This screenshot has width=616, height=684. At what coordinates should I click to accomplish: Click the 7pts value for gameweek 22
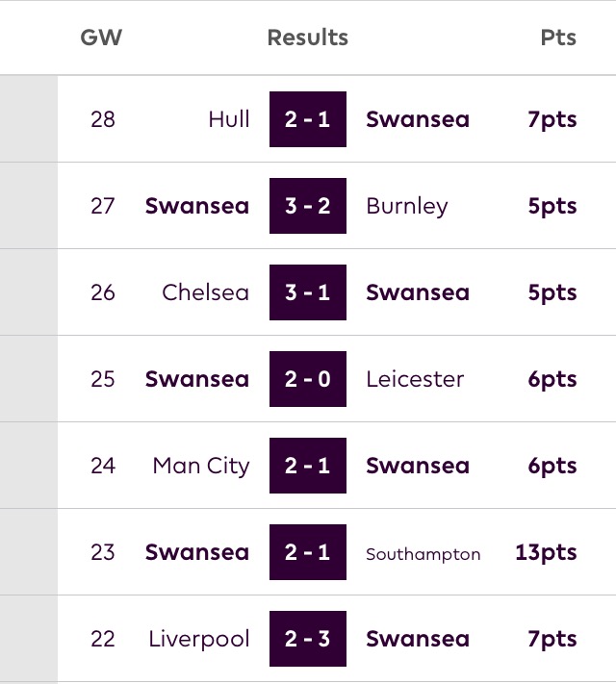552,639
